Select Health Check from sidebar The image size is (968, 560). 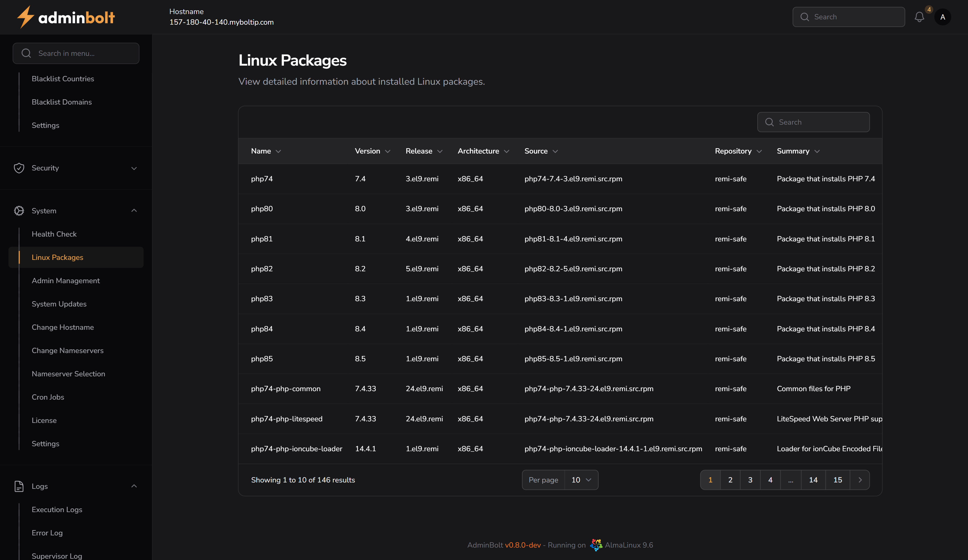click(54, 234)
